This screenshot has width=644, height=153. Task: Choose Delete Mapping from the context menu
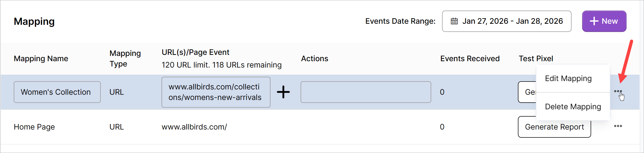(x=573, y=107)
